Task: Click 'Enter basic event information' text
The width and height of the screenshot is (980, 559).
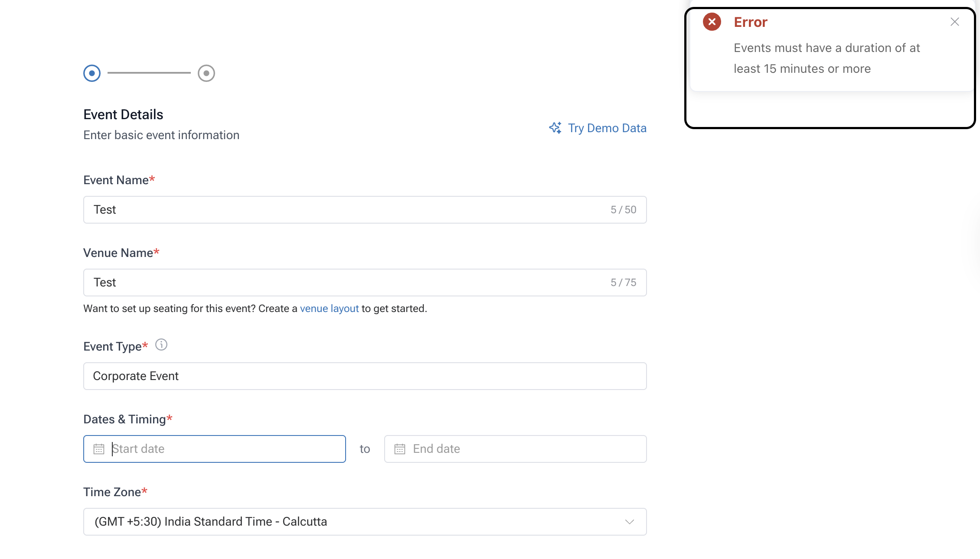Action: tap(161, 135)
